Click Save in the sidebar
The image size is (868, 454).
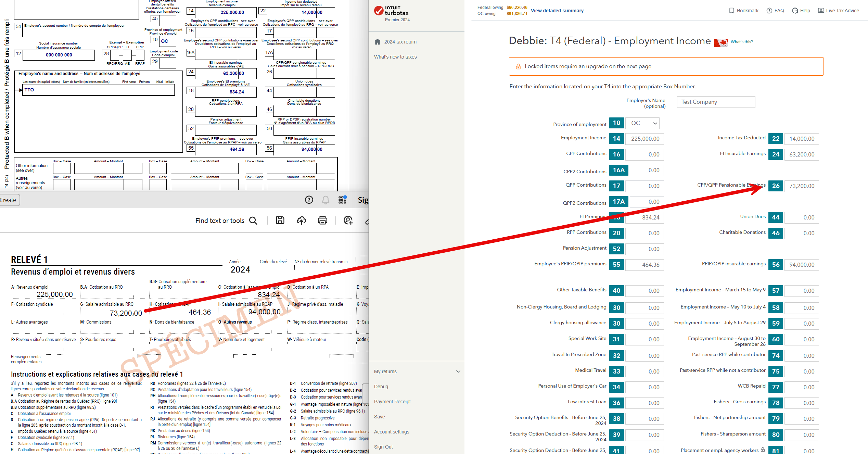(x=379, y=417)
